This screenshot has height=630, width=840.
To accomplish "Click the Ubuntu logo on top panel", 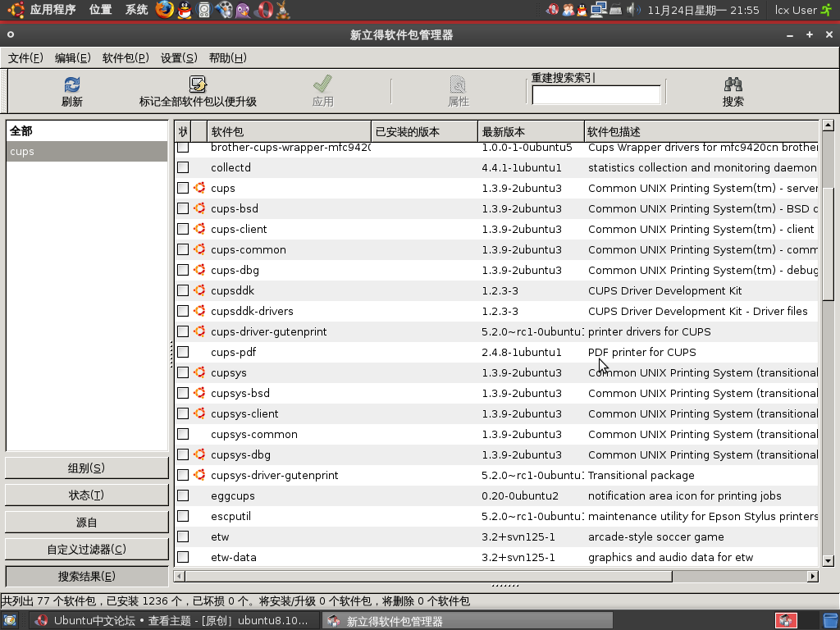I will point(16,10).
